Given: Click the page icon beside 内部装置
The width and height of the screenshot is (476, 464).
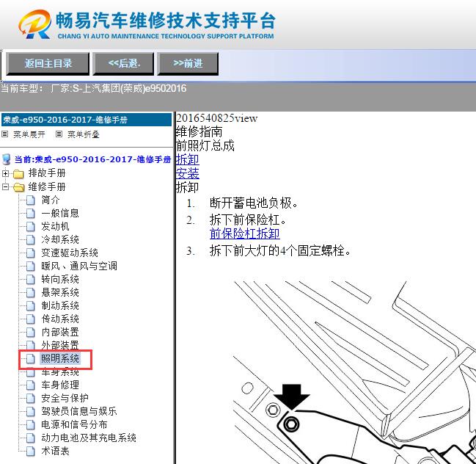Looking at the screenshot, I should tap(30, 332).
